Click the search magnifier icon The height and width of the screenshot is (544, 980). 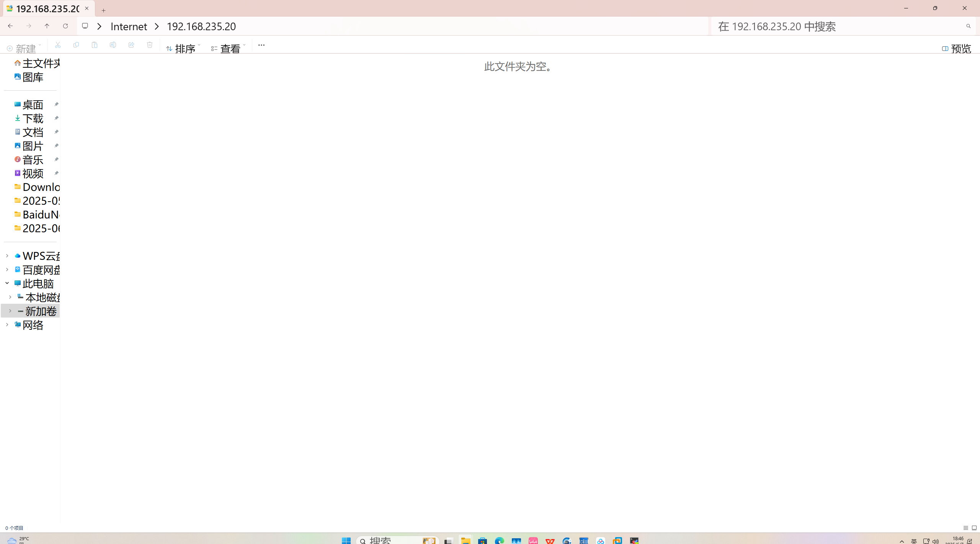[968, 26]
